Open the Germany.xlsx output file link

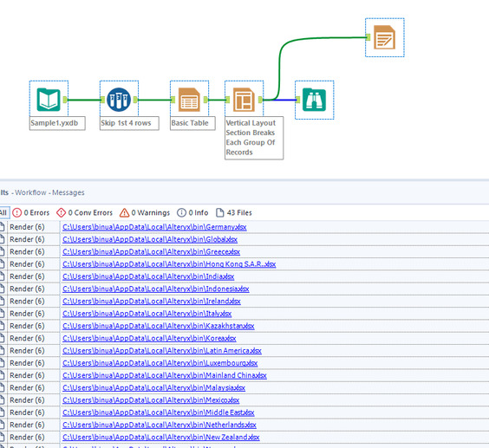click(x=154, y=227)
